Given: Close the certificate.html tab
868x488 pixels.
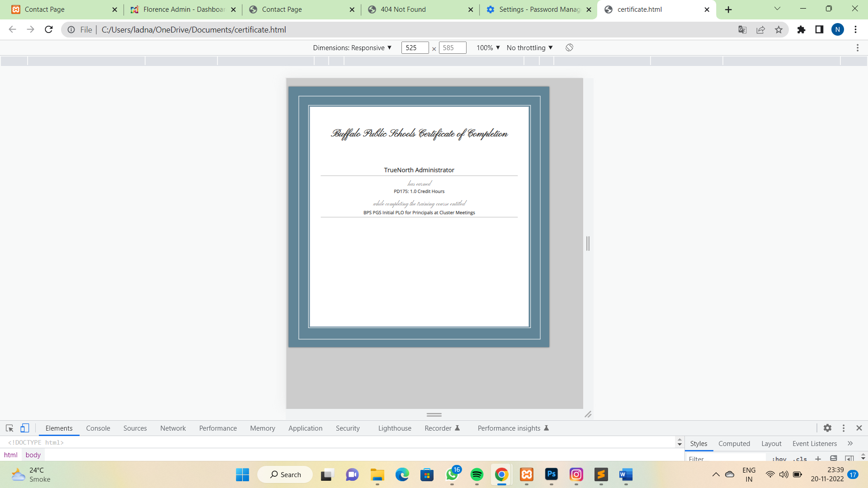Looking at the screenshot, I should coord(707,9).
